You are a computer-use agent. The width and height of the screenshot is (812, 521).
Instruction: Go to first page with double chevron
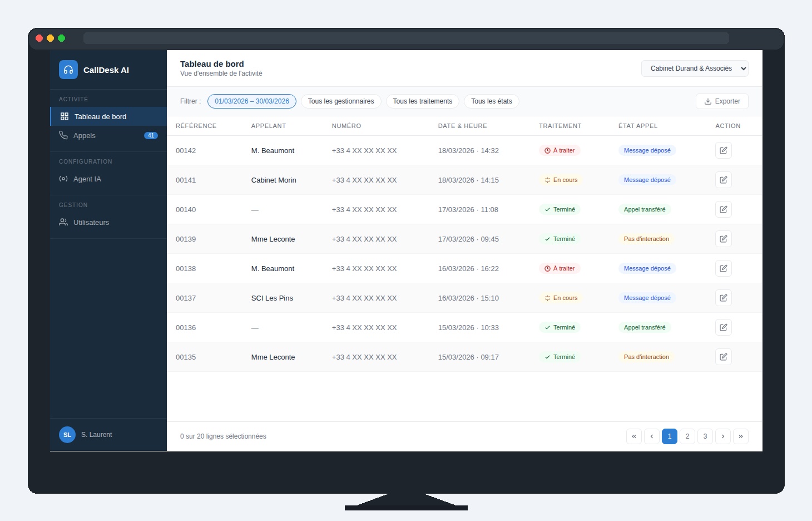point(634,436)
